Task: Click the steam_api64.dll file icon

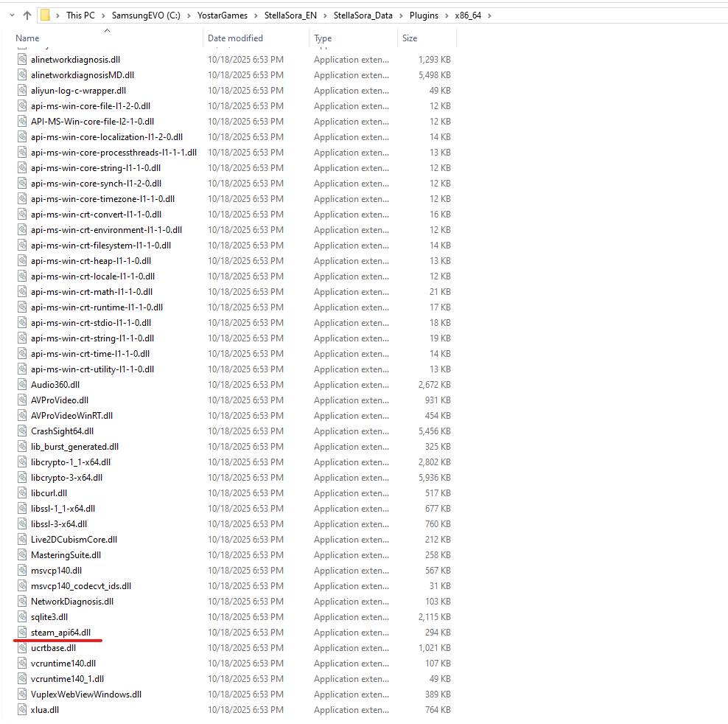Action: pyautogui.click(x=22, y=632)
